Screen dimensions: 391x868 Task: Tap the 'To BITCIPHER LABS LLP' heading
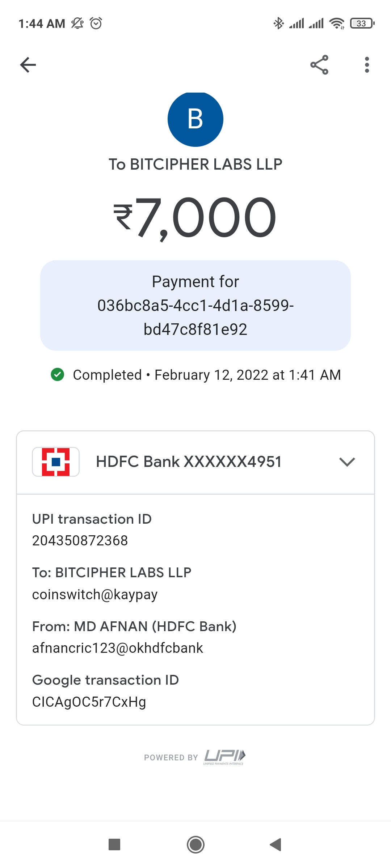click(x=195, y=165)
